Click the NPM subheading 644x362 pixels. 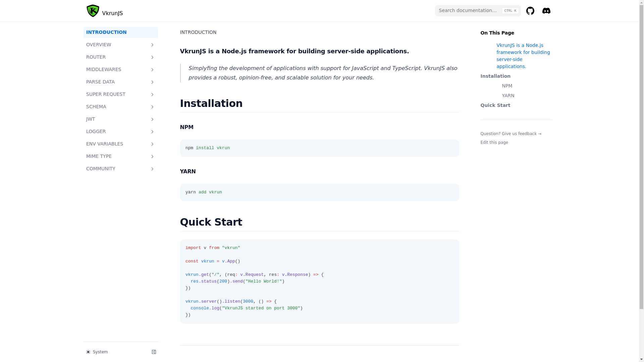(186, 127)
